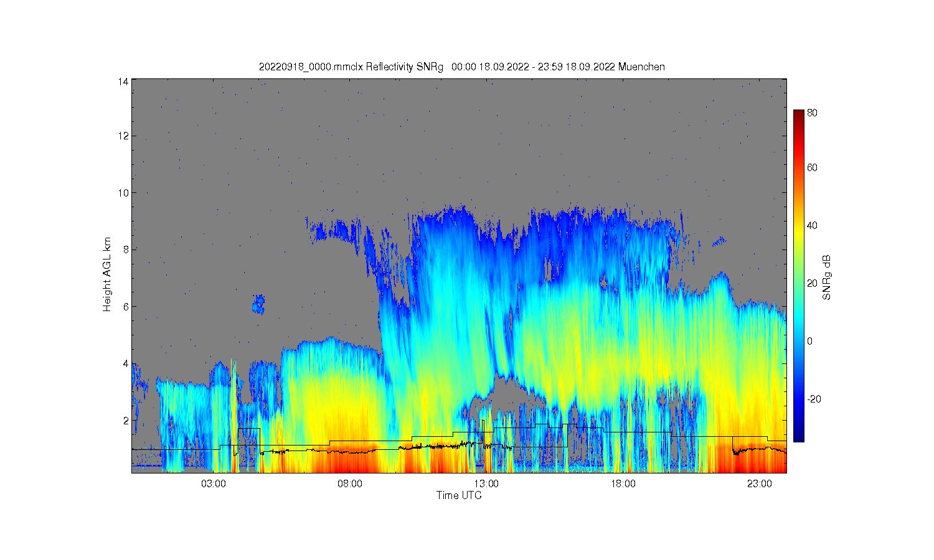Click the colorbar value 60
Screen dimensions: 934x560
coord(813,168)
